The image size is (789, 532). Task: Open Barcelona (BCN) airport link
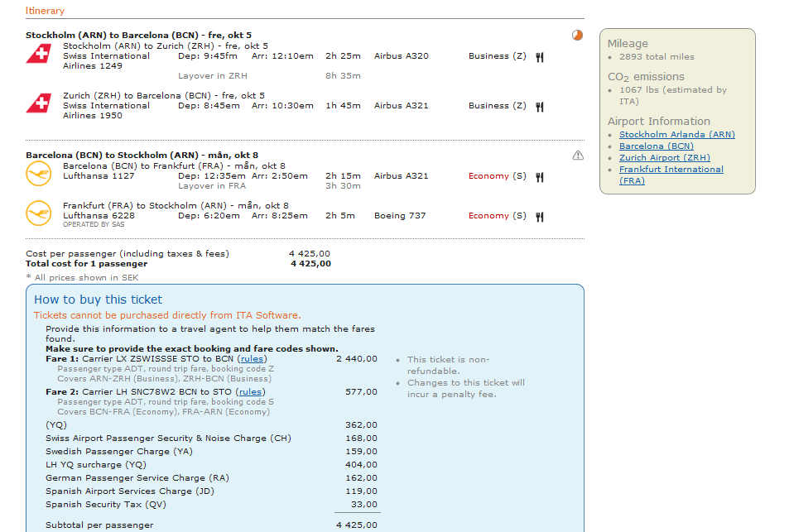click(x=657, y=146)
